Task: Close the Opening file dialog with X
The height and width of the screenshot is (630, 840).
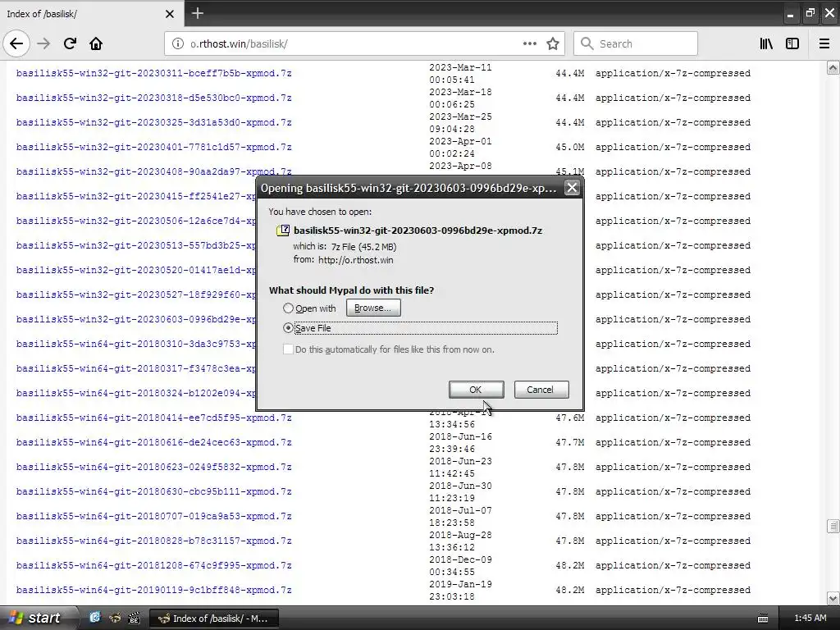Action: pyautogui.click(x=572, y=188)
